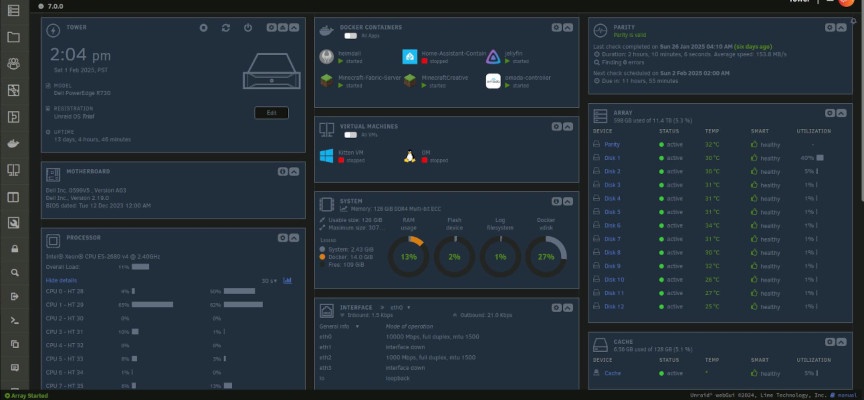Click the power-off icon in Tower tile
Image resolution: width=864 pixels, height=400 pixels.
pos(248,28)
